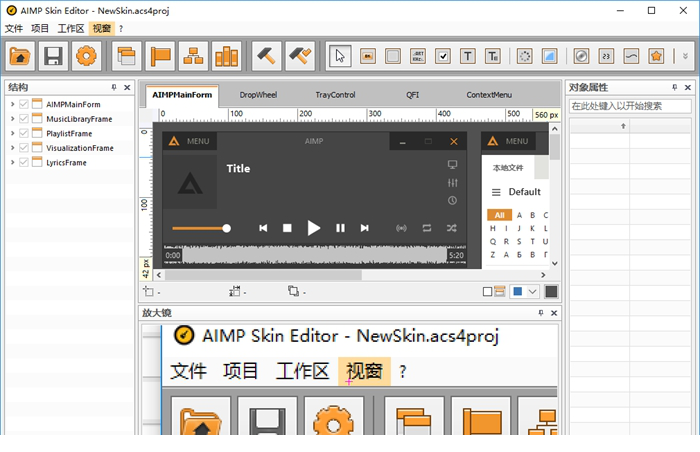
Task: Toggle the LyricsFrame checkbox
Action: coord(24,162)
